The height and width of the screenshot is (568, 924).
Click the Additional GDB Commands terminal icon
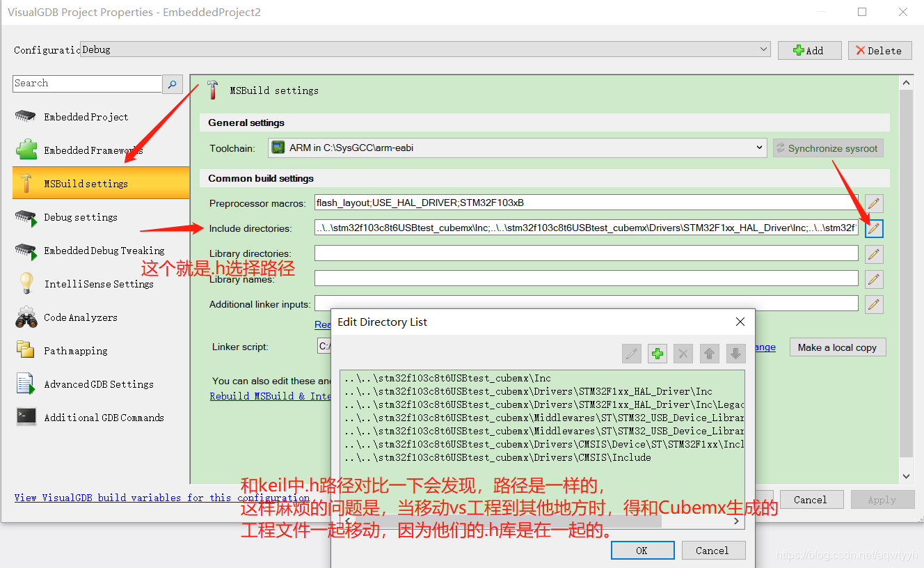(x=26, y=417)
